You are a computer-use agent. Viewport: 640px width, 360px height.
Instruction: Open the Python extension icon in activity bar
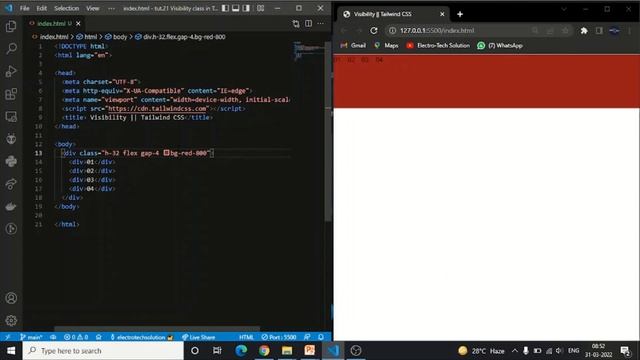11,161
